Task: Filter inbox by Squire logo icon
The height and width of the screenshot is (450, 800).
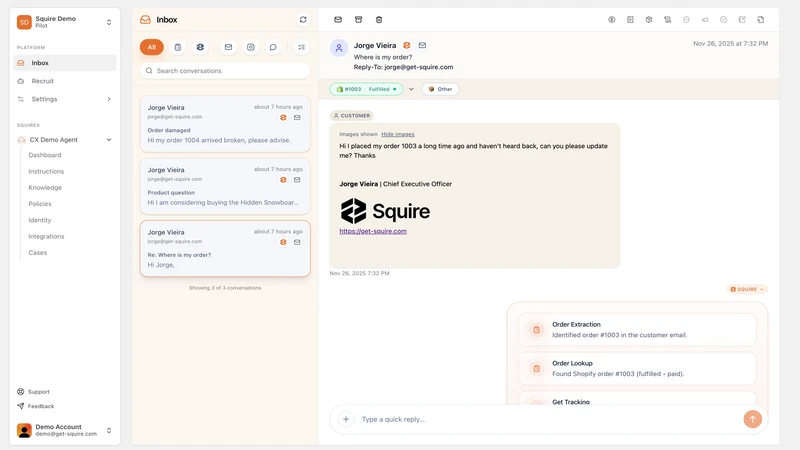Action: click(200, 47)
